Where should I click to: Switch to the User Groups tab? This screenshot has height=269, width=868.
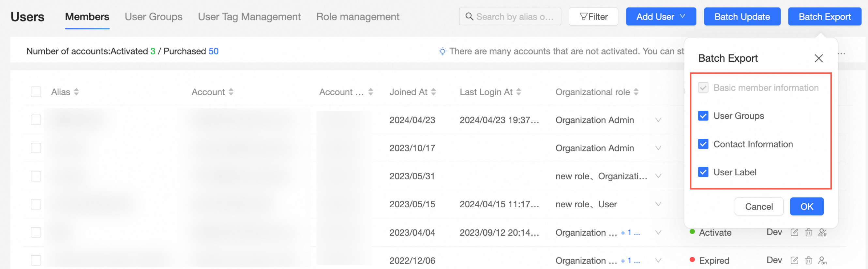coord(153,17)
